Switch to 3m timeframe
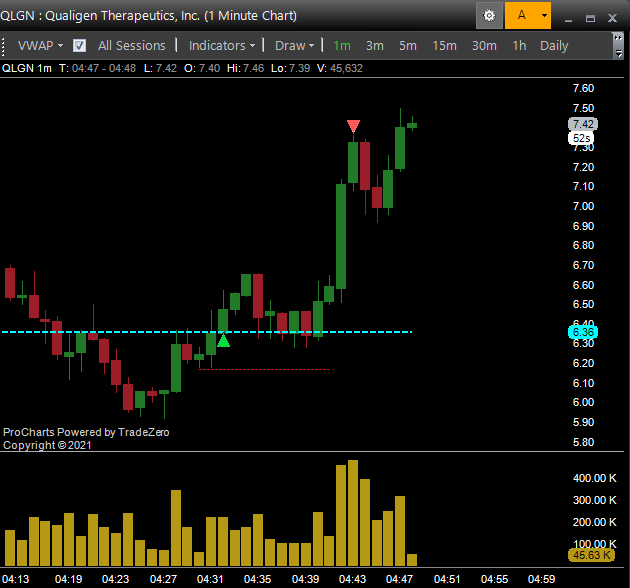The image size is (630, 588). click(x=374, y=45)
